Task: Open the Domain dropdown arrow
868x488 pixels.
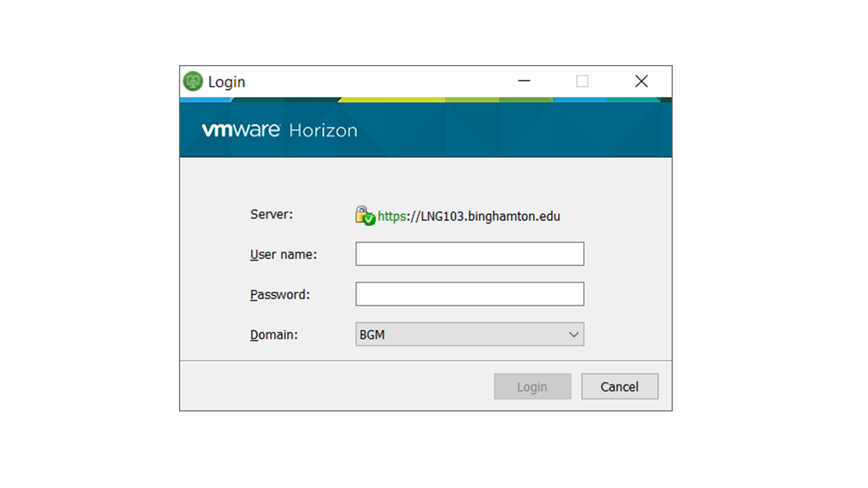Action: coord(574,334)
